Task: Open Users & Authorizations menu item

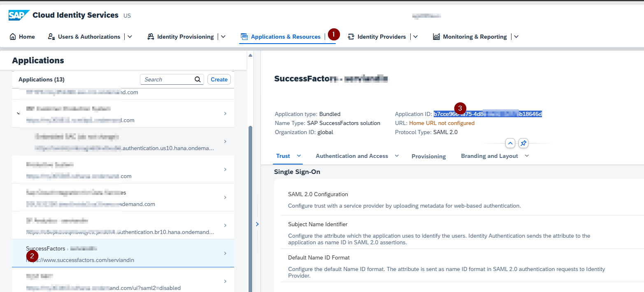Action: [x=84, y=37]
